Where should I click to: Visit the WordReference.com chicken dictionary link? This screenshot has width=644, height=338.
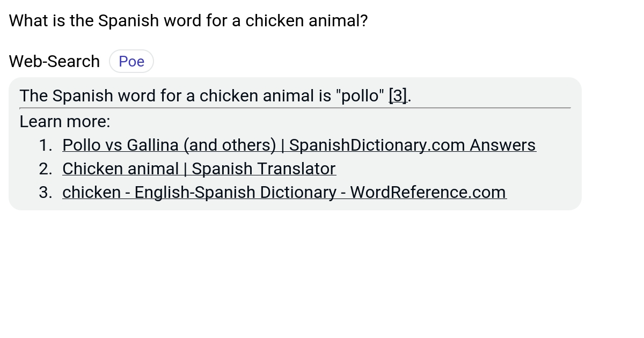coord(284,192)
